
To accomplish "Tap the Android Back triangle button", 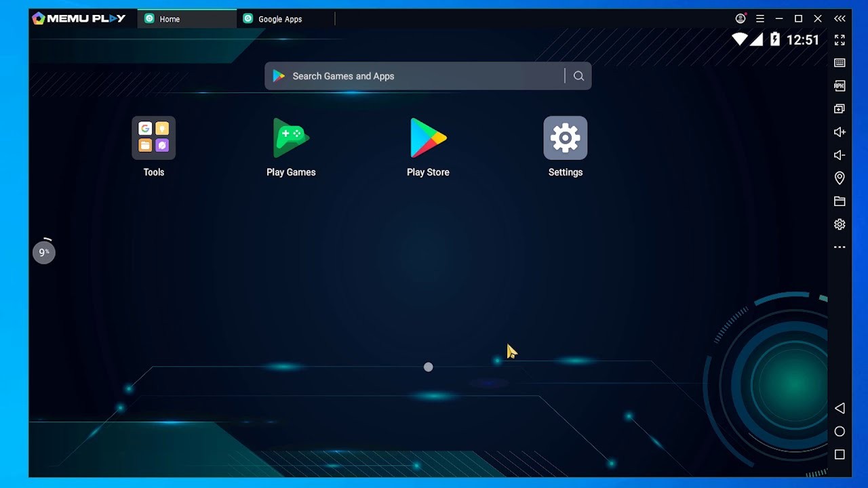I will (x=840, y=408).
